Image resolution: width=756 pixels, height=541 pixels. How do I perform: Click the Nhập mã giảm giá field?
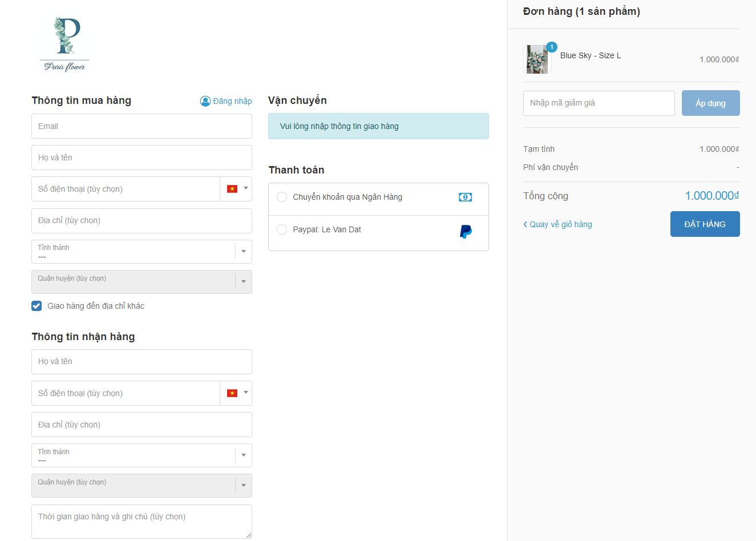pyautogui.click(x=599, y=103)
